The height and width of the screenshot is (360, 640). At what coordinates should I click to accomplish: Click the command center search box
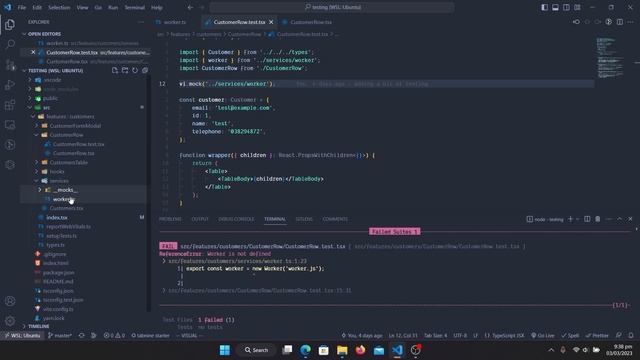332,7
